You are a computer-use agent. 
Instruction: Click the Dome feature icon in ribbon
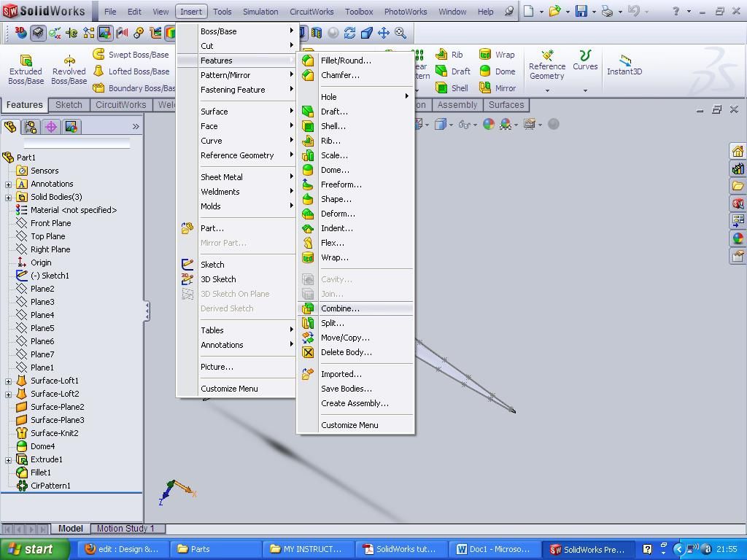tap(485, 71)
